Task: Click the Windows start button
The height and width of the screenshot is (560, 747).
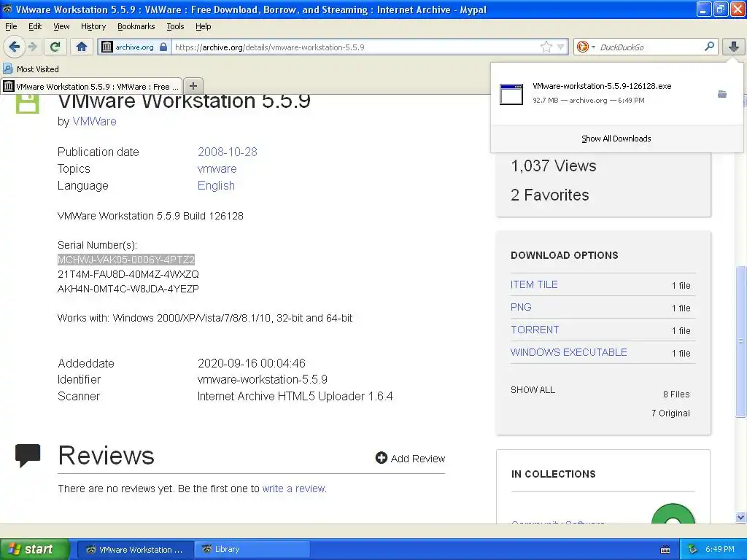Action: 34,549
